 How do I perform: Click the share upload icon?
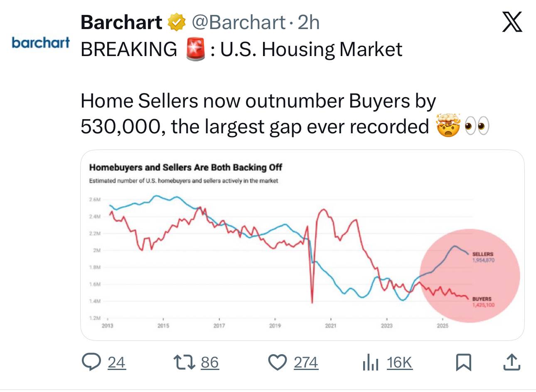point(511,362)
